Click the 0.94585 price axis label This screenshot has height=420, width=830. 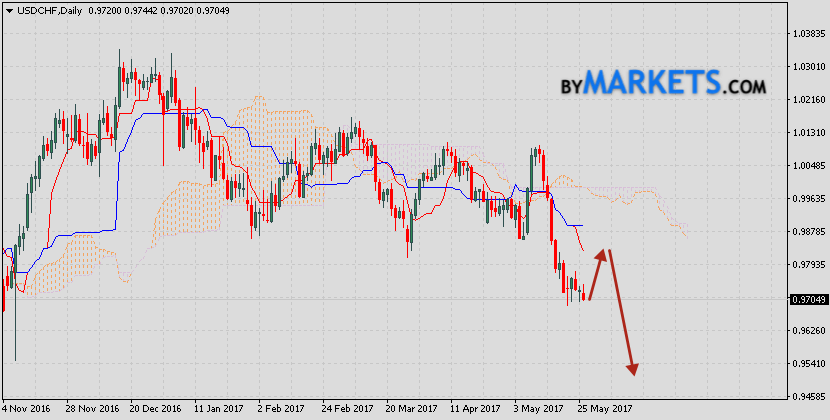click(806, 397)
